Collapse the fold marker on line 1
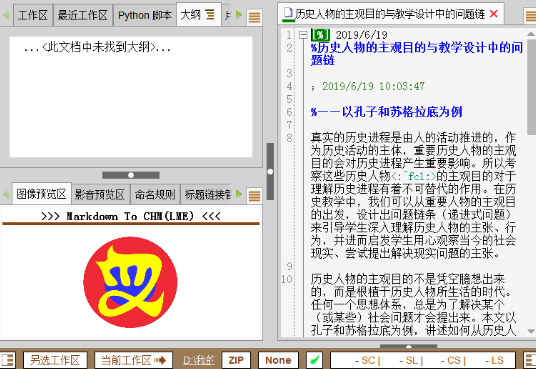This screenshot has height=369, width=536. [303, 35]
